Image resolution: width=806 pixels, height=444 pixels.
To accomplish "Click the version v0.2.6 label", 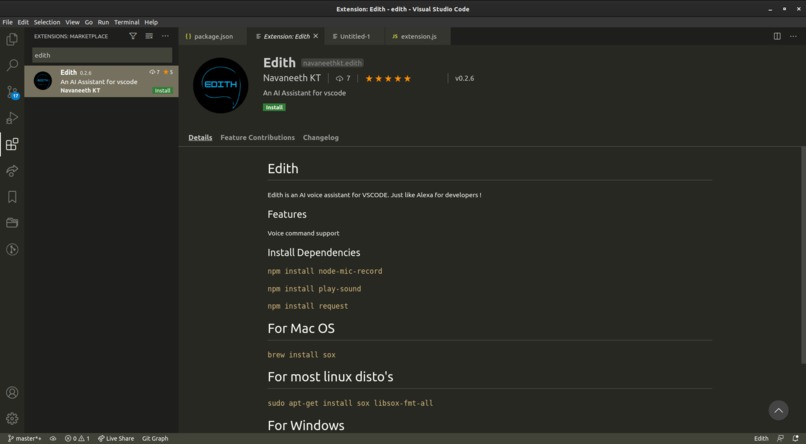I will tap(465, 79).
